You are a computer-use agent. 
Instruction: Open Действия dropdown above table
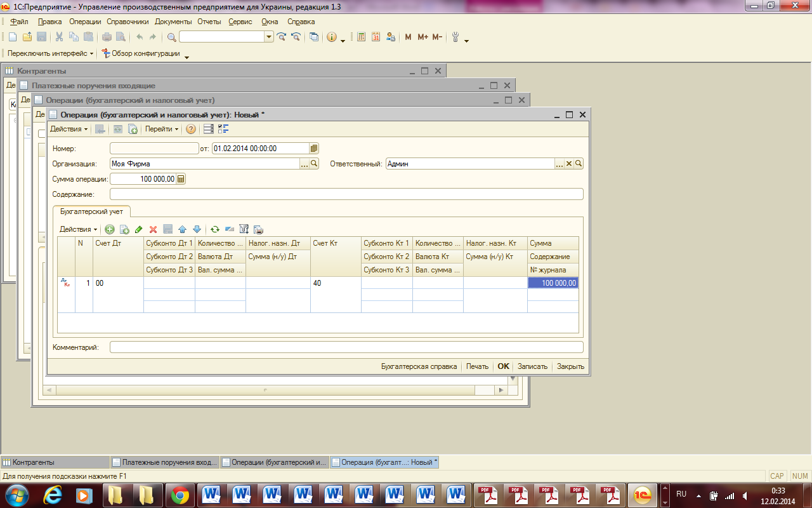pyautogui.click(x=79, y=229)
